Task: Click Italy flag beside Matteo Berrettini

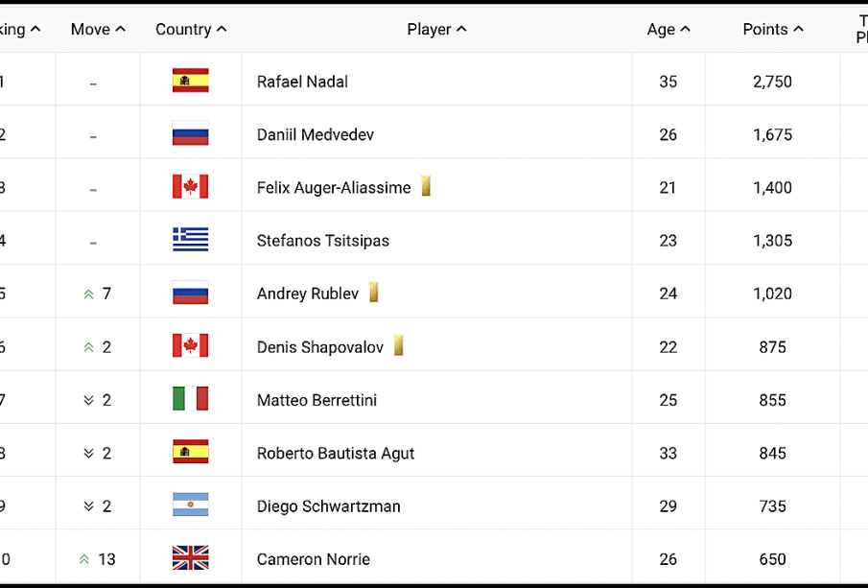Action: click(191, 399)
